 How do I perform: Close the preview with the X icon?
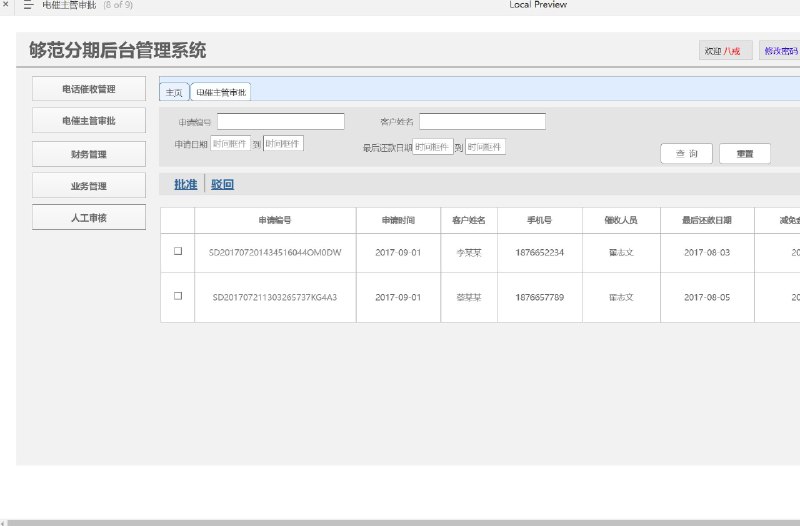pos(5,4)
